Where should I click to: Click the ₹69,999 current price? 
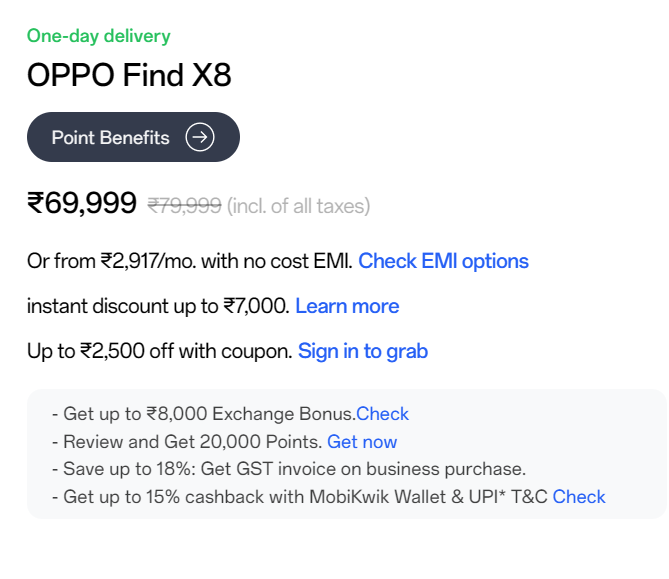click(82, 204)
